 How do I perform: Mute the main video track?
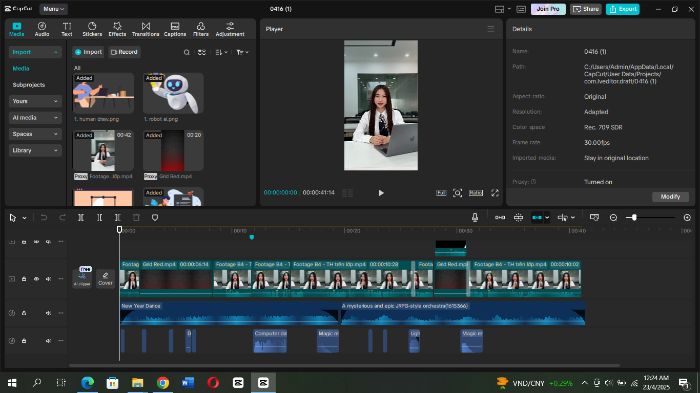pyautogui.click(x=48, y=279)
